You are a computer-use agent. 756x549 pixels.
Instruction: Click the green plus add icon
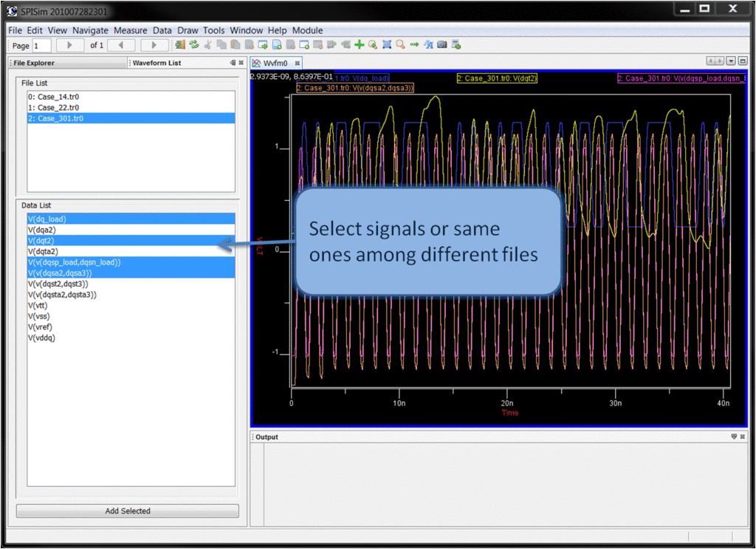tap(360, 45)
